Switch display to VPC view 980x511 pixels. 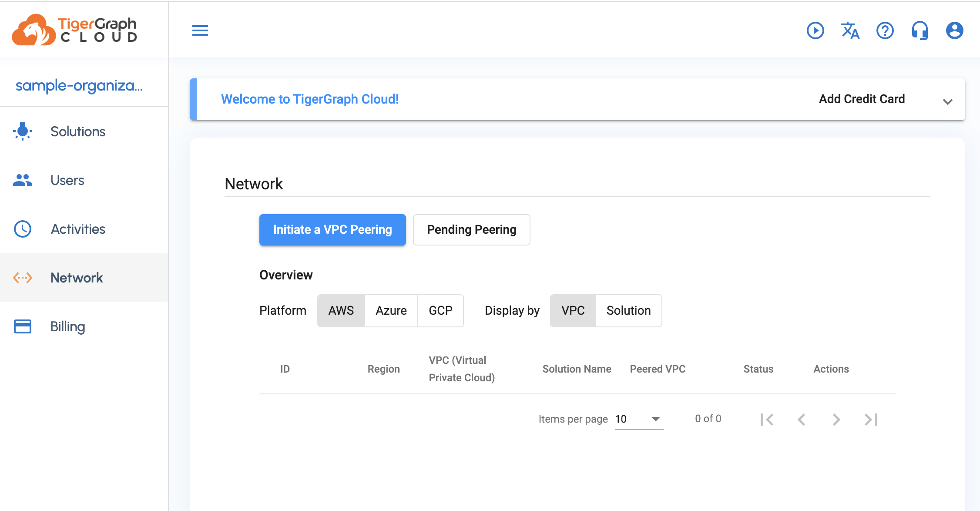click(x=573, y=311)
